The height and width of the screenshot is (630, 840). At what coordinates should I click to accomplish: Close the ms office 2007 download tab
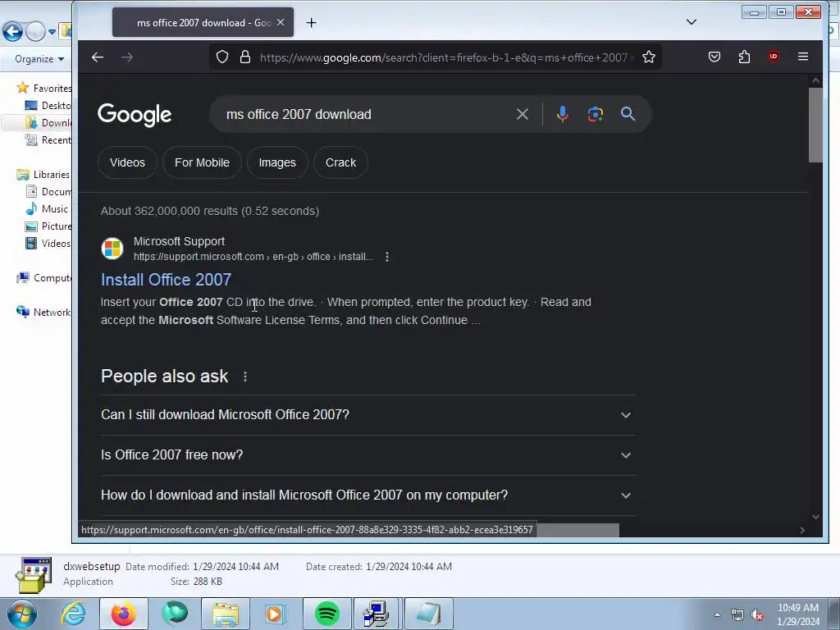(281, 22)
